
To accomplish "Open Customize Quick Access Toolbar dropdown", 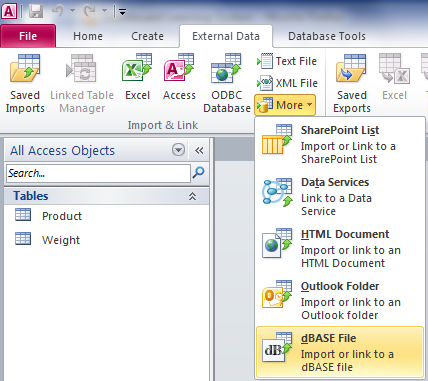I will [122, 12].
